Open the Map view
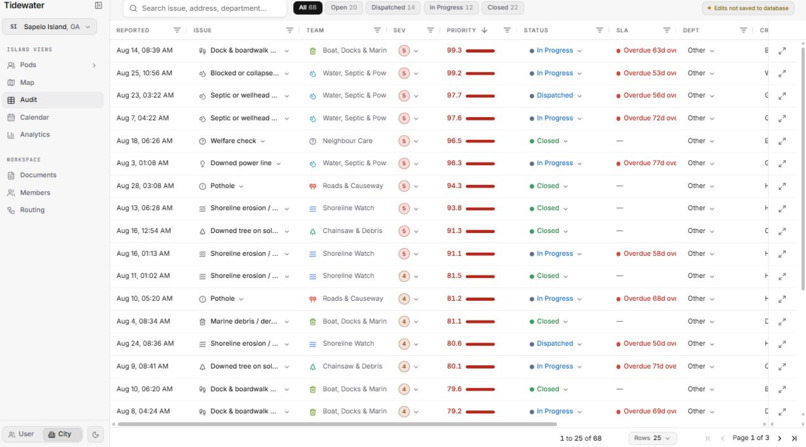This screenshot has height=447, width=806. pos(27,82)
